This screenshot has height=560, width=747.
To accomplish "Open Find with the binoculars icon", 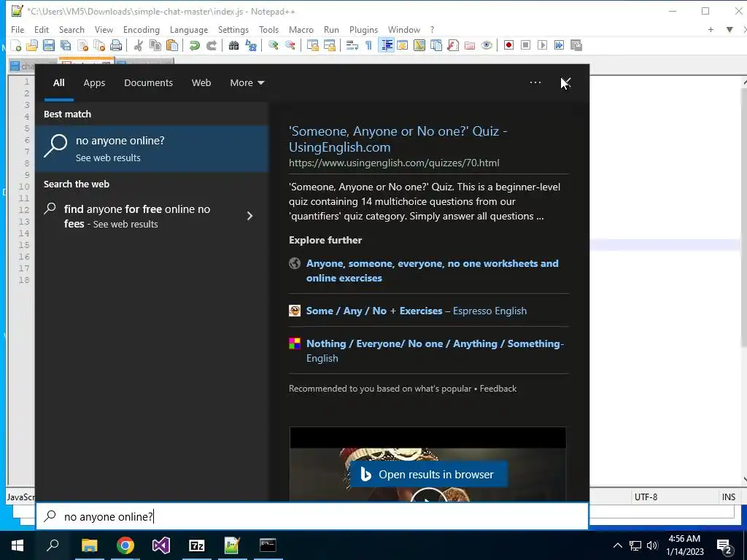I will 234,45.
